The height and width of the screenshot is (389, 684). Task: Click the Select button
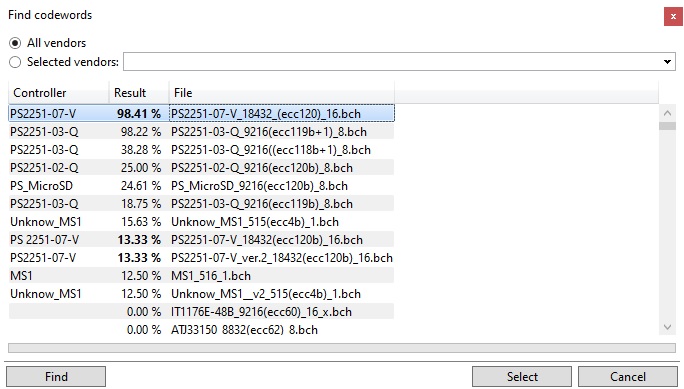[x=522, y=376]
